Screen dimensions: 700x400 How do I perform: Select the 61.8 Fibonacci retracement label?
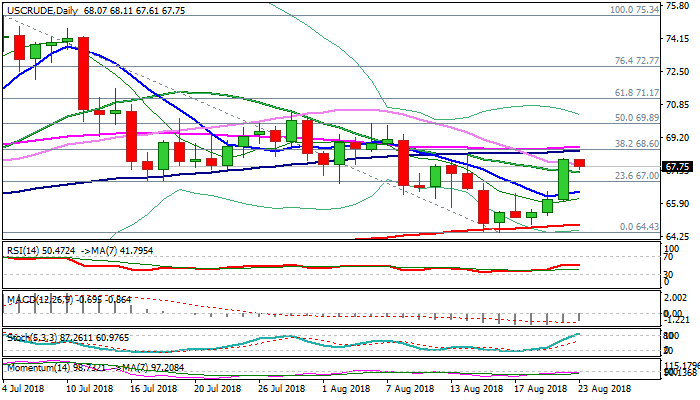point(636,93)
